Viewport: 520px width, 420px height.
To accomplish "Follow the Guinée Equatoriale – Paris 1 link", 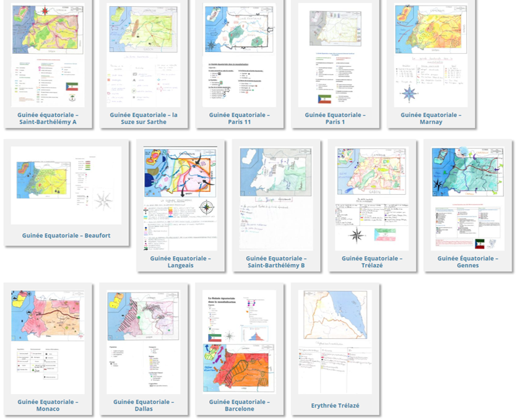I will (335, 118).
